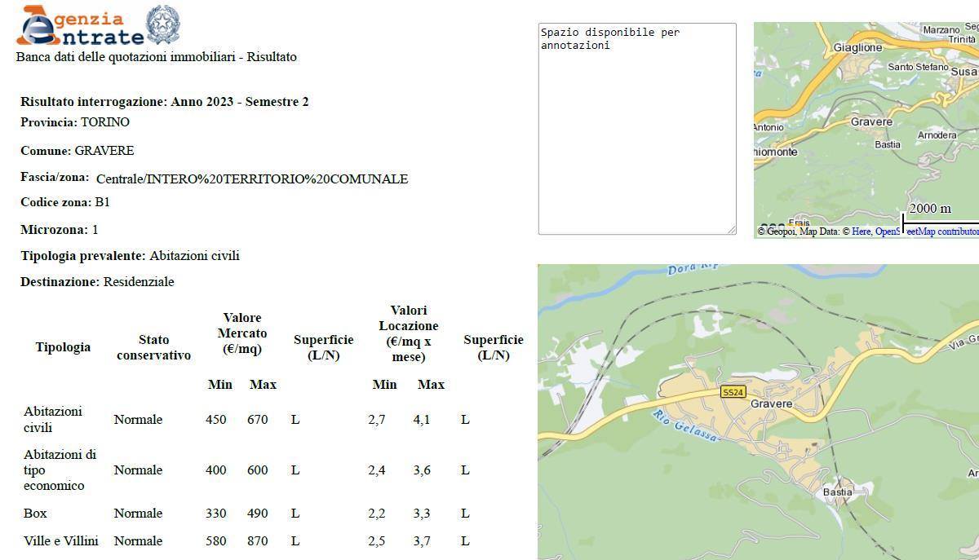979x560 pixels.
Task: Click the Rio Gelassa label on map
Action: [685, 426]
